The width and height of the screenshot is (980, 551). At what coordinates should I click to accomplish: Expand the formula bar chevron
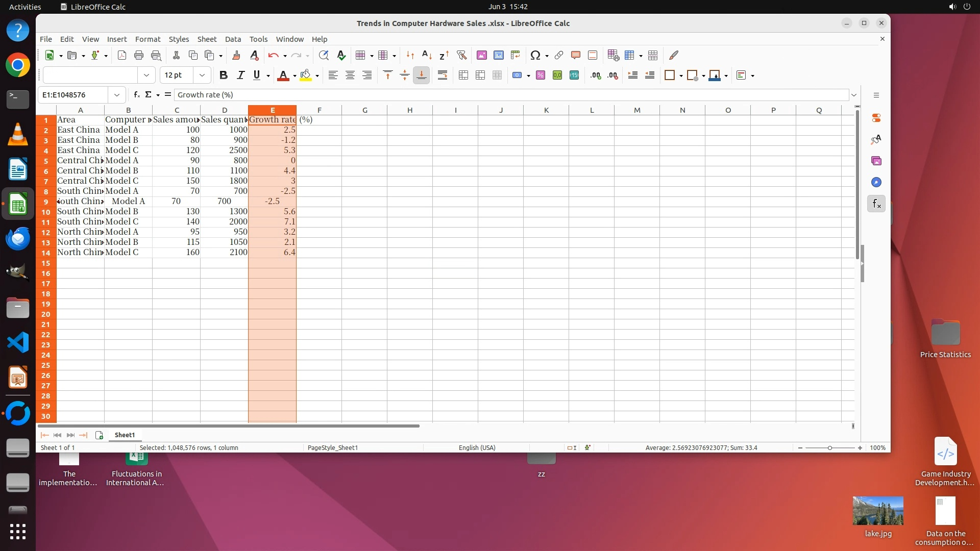pos(853,95)
